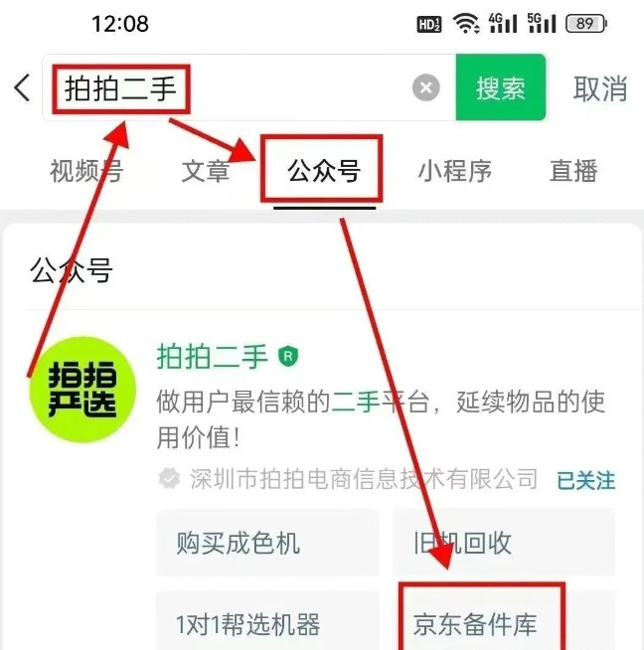644x650 pixels.
Task: Tap the gray company verification checkmark icon
Action: [169, 479]
